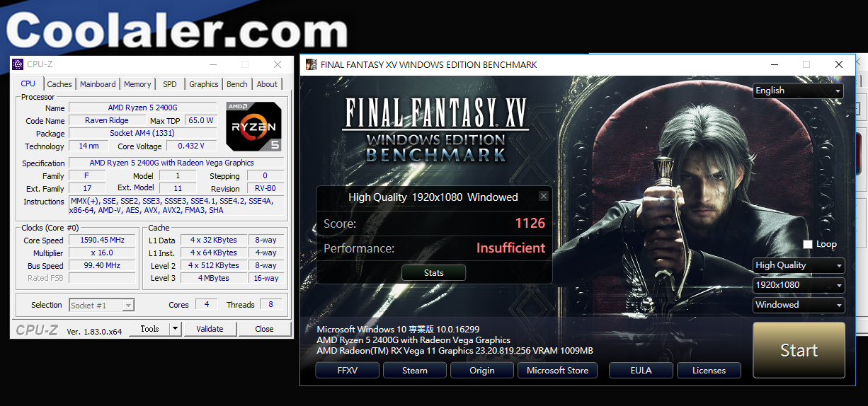The height and width of the screenshot is (406, 868).
Task: Click the Ext. Model value 11
Action: coord(178,189)
